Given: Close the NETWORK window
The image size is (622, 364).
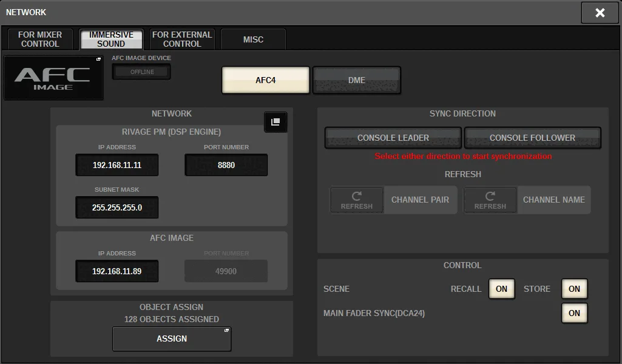Looking at the screenshot, I should (600, 13).
